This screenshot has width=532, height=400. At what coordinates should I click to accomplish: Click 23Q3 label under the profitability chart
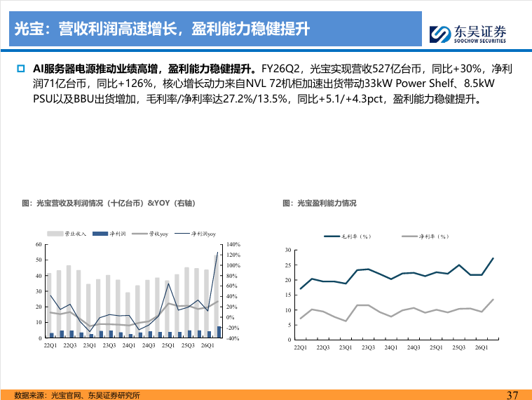coord(368,347)
